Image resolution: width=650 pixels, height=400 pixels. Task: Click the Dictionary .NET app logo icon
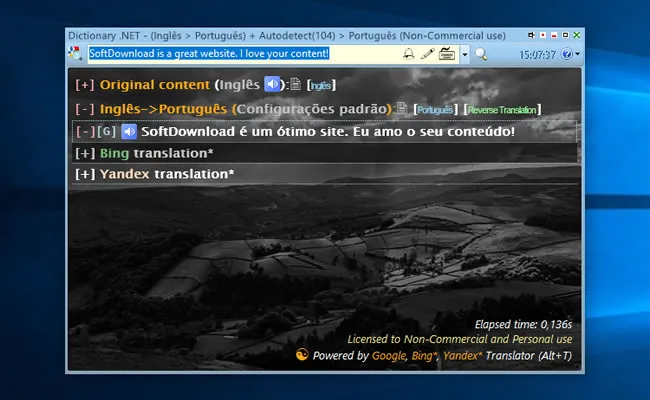pyautogui.click(x=75, y=53)
